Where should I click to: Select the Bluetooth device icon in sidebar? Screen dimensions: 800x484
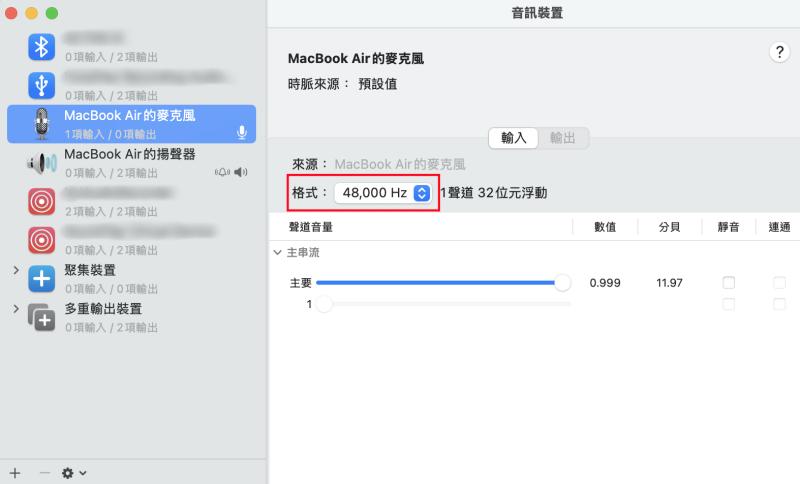pyautogui.click(x=41, y=47)
